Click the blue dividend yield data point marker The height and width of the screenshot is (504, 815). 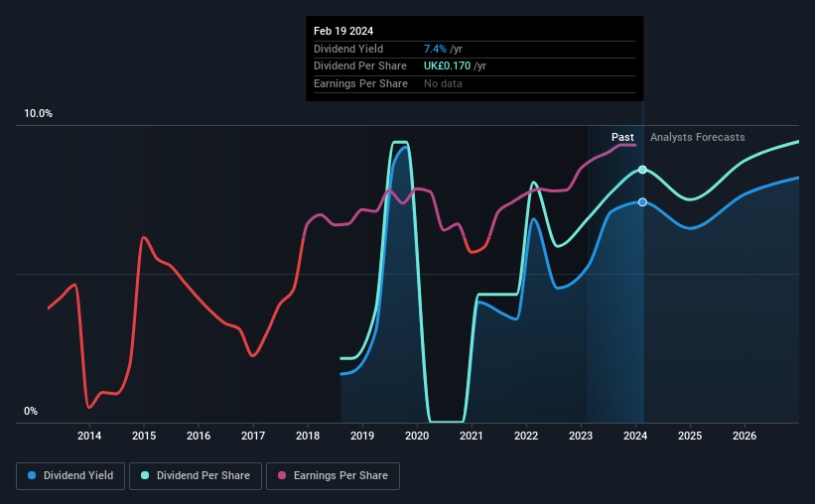click(642, 202)
